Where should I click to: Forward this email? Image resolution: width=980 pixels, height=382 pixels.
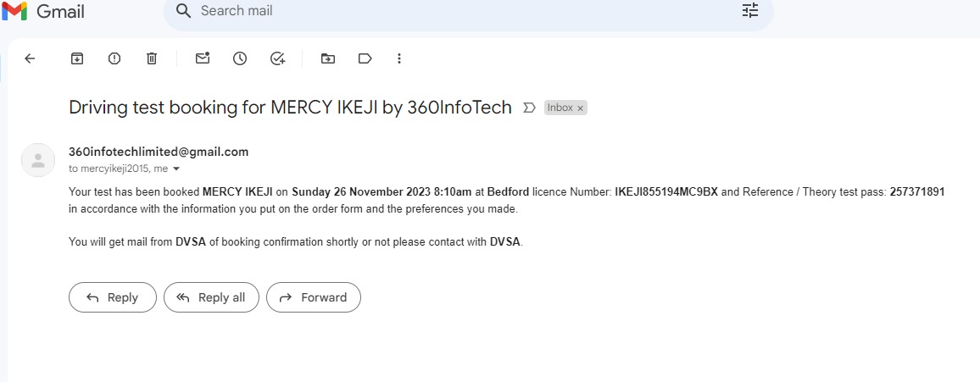[x=314, y=297]
